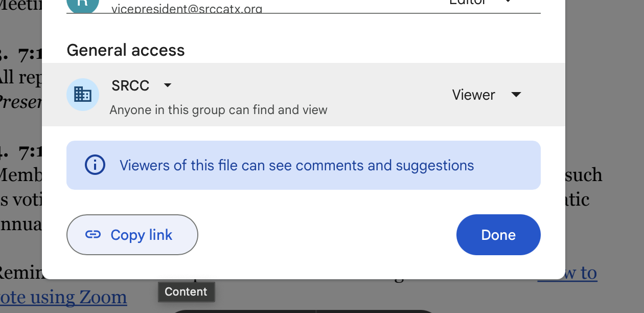Click the vicepresident@srccatx.org email address
644x313 pixels.
pyautogui.click(x=187, y=9)
